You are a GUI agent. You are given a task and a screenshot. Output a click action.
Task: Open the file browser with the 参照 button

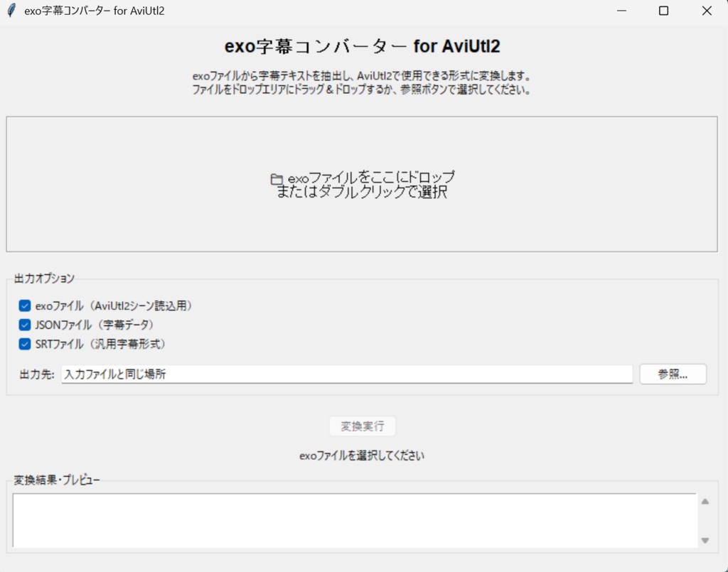click(x=672, y=374)
